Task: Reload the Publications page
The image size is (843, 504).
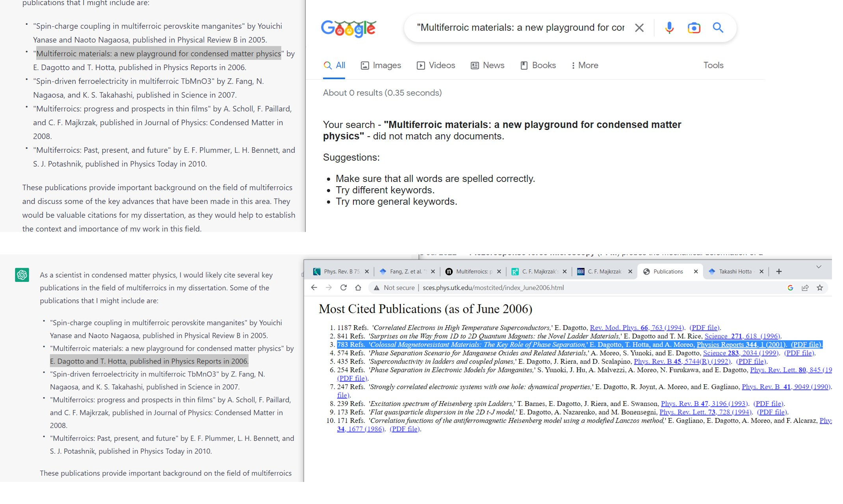Action: (x=344, y=288)
